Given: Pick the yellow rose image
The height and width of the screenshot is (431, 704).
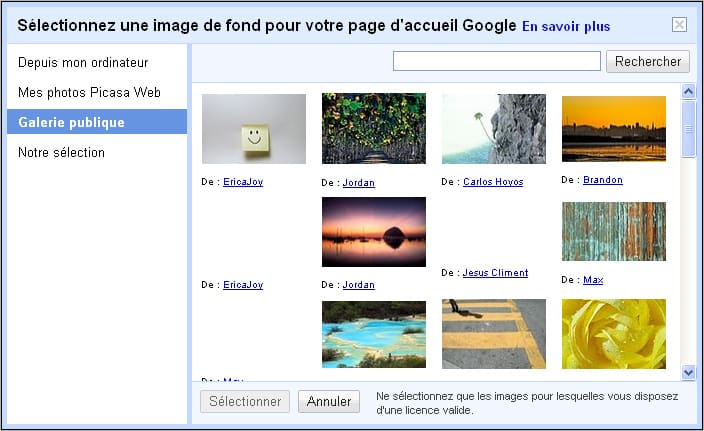Looking at the screenshot, I should coord(614,334).
